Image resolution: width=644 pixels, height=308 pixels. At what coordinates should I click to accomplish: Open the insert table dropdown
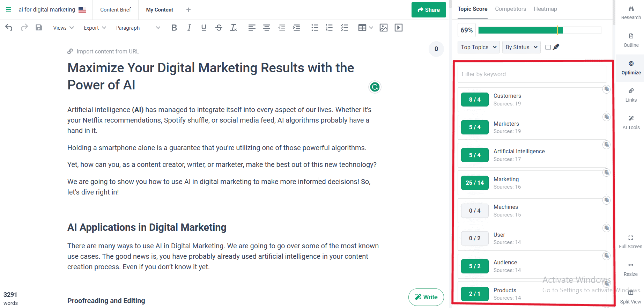[366, 28]
